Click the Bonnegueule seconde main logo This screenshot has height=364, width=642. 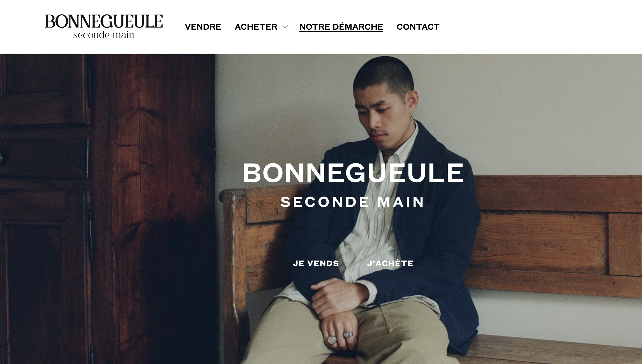tap(103, 27)
